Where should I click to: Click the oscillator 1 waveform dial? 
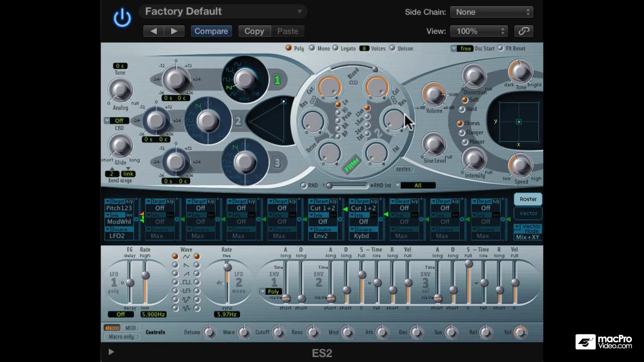246,79
